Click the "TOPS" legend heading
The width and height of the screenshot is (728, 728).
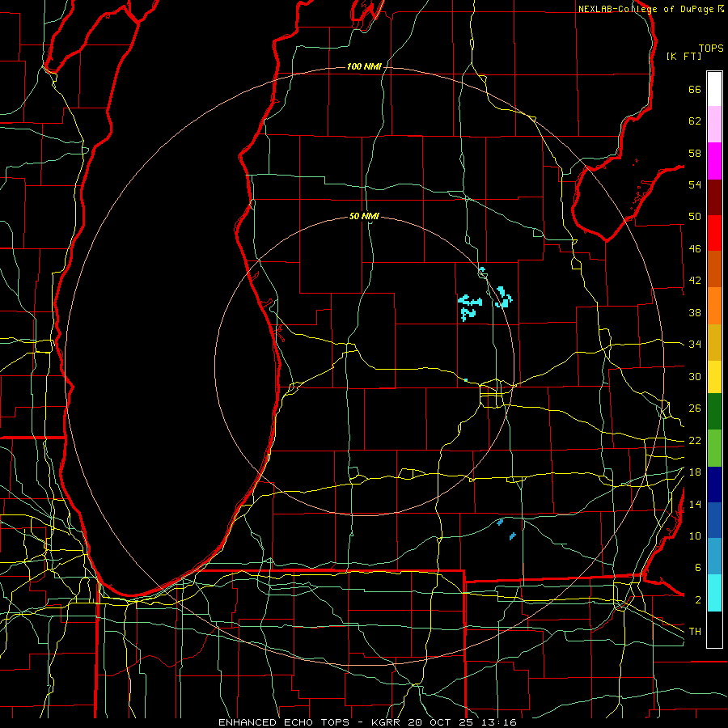pos(711,49)
